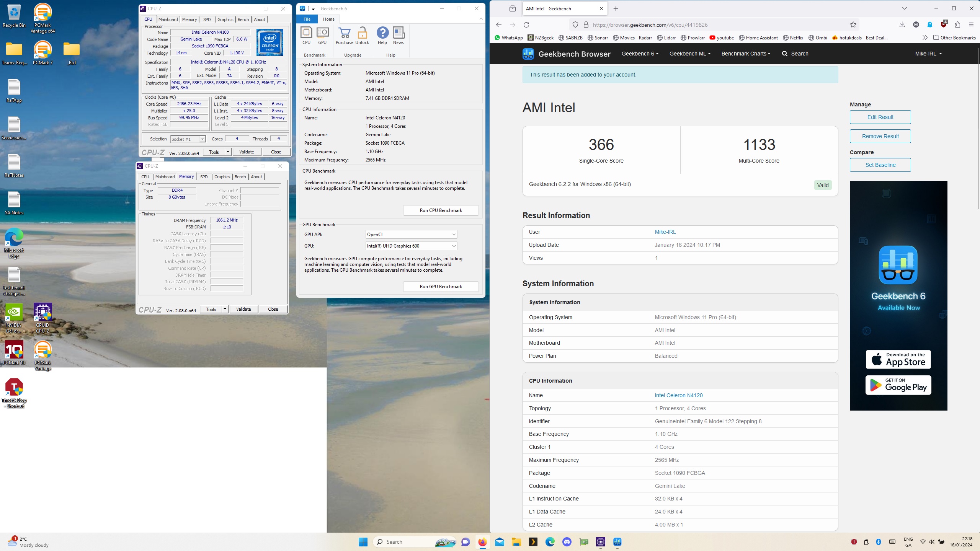Image resolution: width=980 pixels, height=551 pixels.
Task: Open Mike-IRL account dropdown
Action: tap(928, 54)
